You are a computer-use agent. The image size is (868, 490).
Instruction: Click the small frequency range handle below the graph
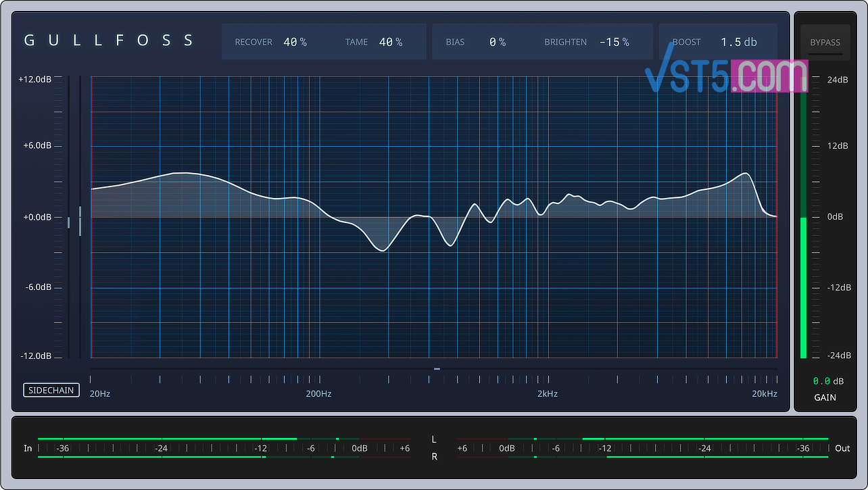[437, 369]
